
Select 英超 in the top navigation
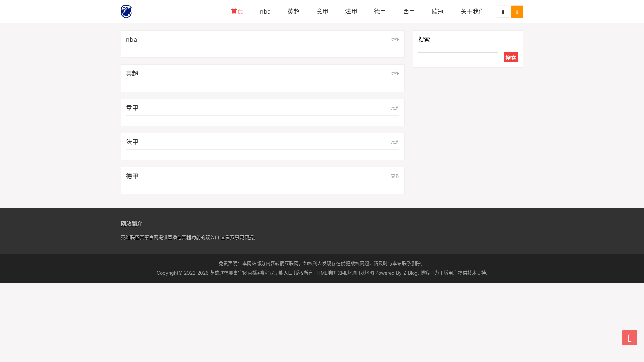click(293, 12)
